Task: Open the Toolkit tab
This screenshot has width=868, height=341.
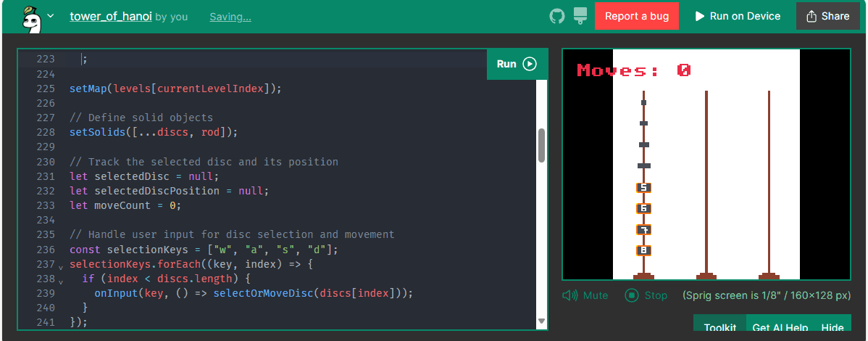Action: [719, 328]
